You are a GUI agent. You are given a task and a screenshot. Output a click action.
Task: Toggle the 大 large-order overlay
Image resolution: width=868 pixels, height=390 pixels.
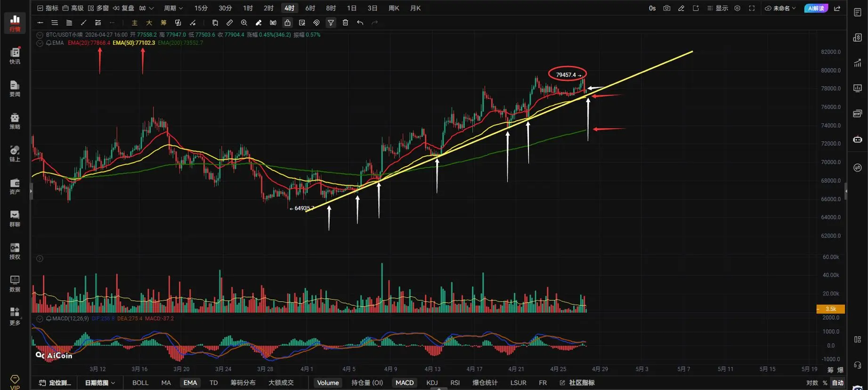149,23
